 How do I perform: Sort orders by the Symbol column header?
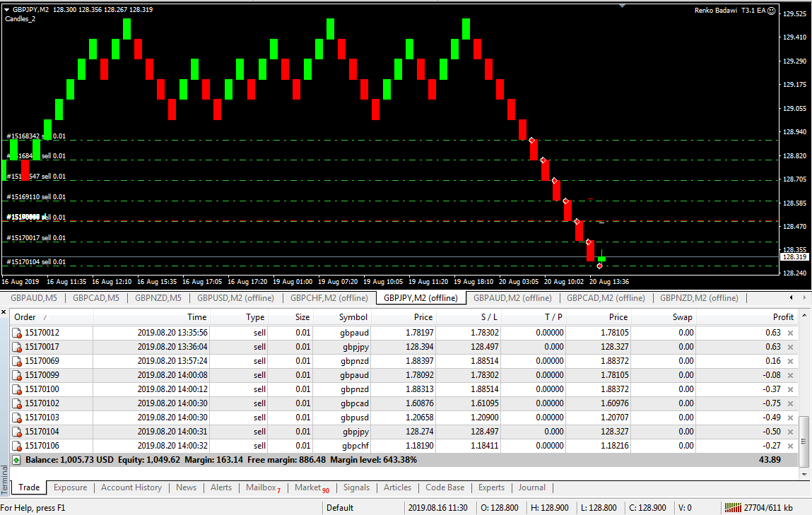[353, 317]
